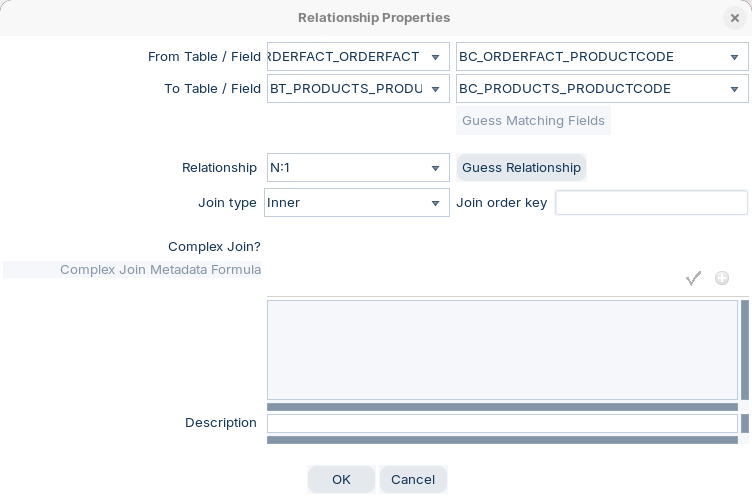Image resolution: width=752 pixels, height=497 pixels.
Task: Click the Description field's horizontal scrollbar
Action: (502, 440)
